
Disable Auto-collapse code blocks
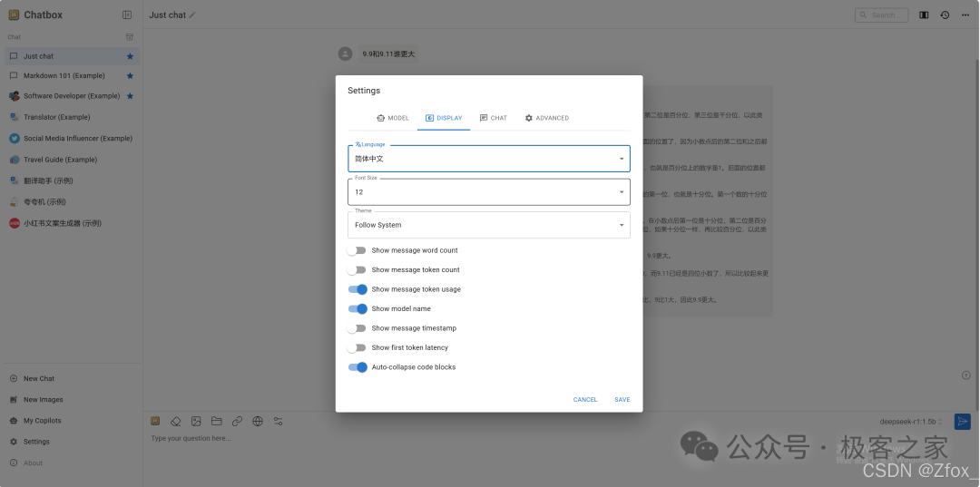pos(358,367)
